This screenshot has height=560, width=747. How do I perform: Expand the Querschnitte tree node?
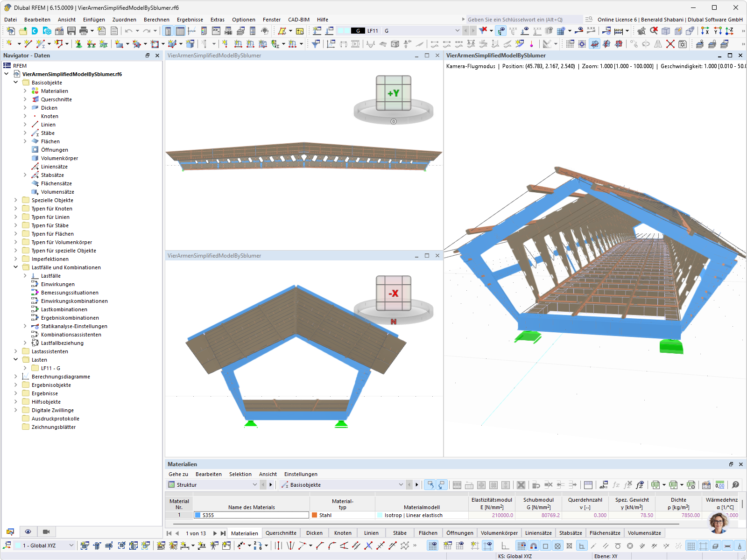point(25,99)
